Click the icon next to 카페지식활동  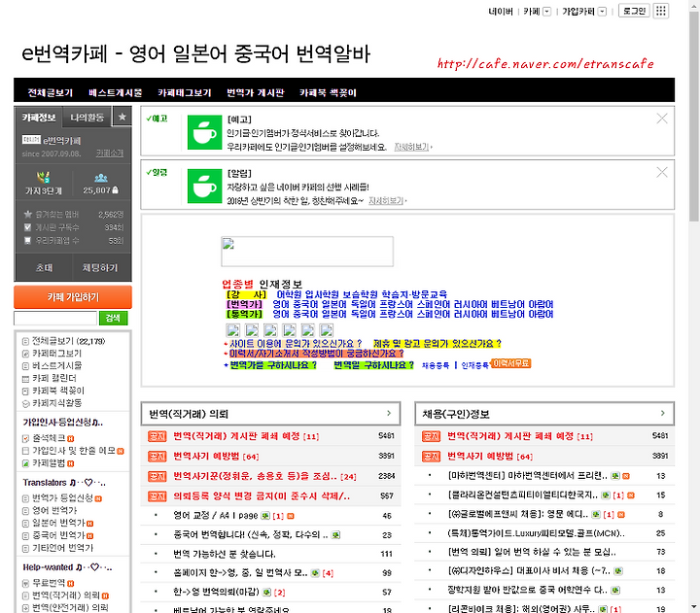coord(26,404)
